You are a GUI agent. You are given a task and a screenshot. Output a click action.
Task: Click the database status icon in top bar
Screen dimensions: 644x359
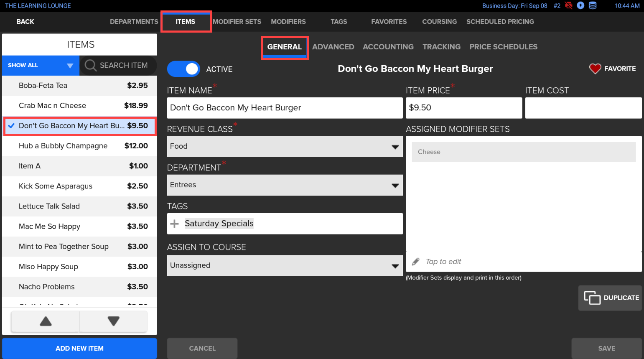[593, 5]
